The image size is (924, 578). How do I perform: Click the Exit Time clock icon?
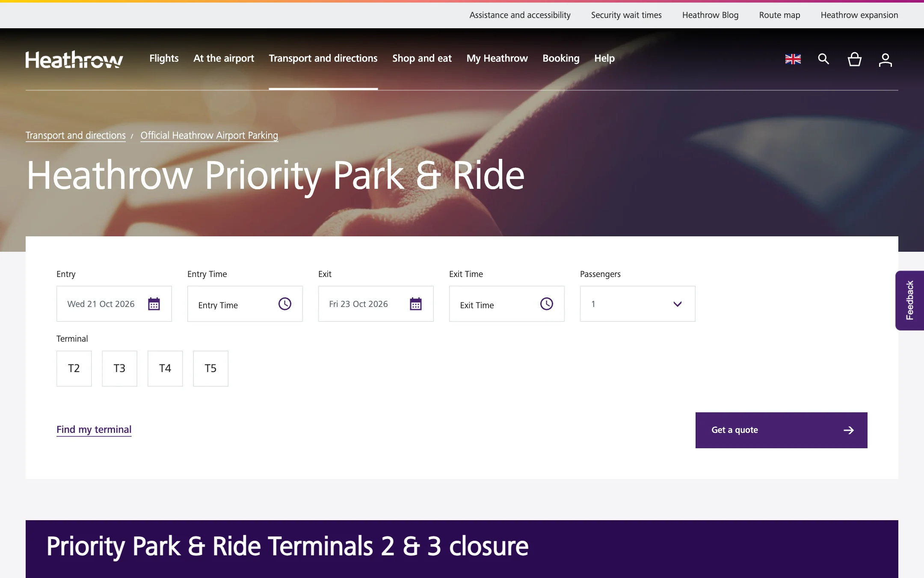[547, 304]
